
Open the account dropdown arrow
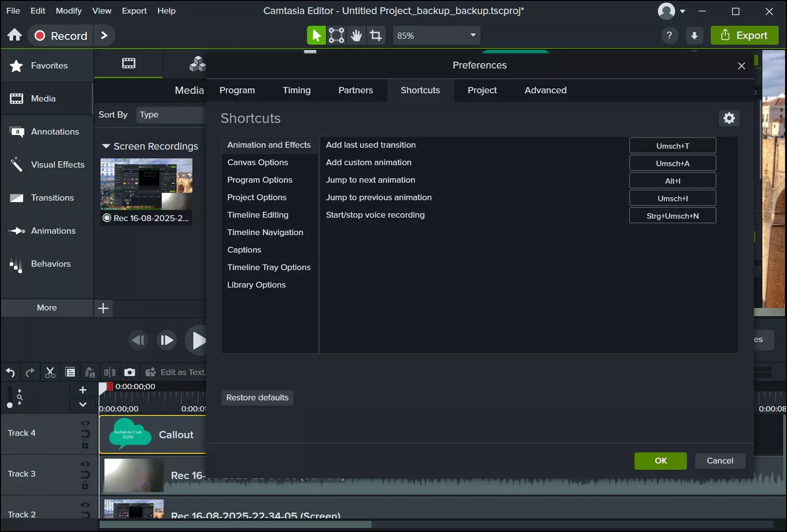point(683,11)
